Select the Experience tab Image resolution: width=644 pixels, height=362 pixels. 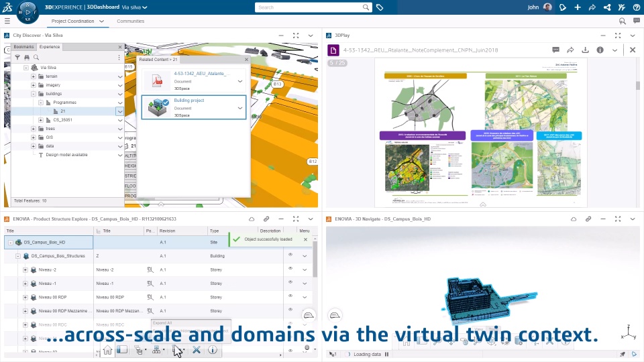[50, 47]
